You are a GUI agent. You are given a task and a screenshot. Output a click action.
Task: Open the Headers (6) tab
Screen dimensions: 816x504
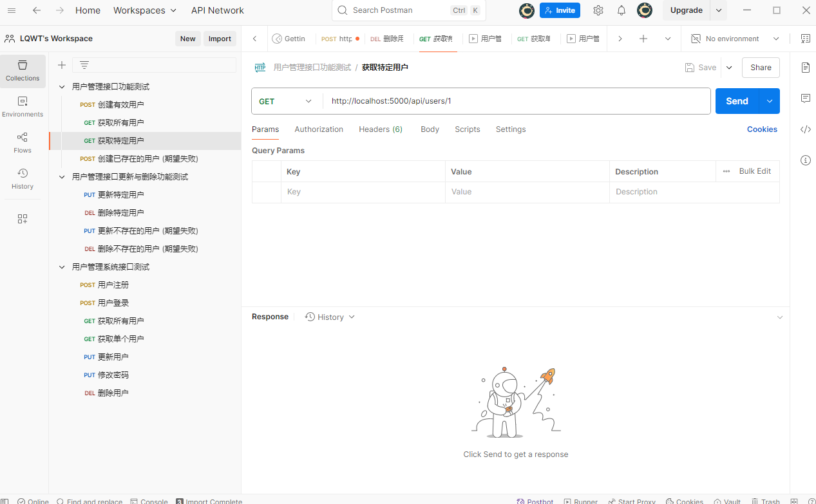(x=380, y=129)
